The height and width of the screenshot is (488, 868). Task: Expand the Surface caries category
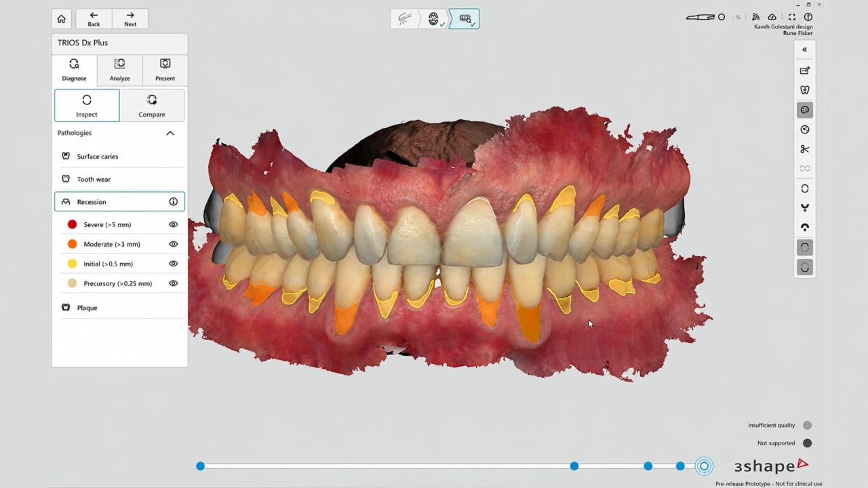click(119, 157)
